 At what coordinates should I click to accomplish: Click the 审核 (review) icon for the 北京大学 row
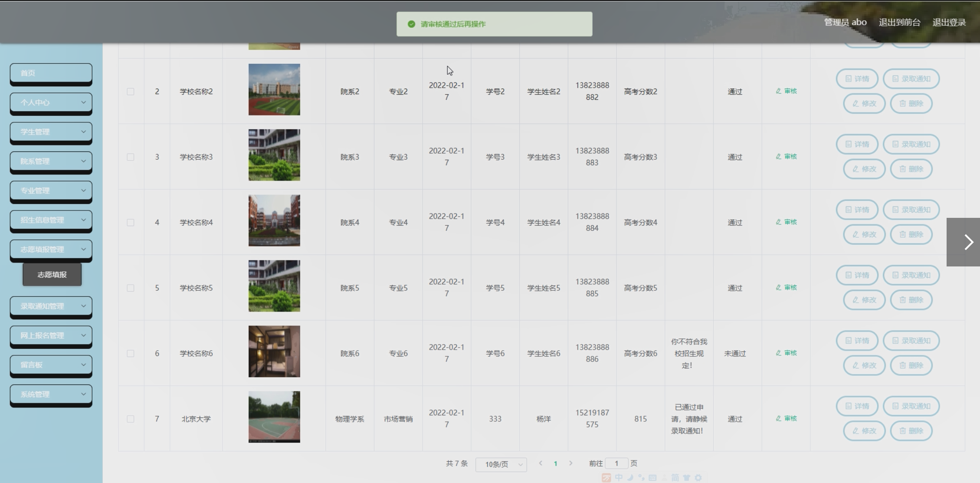(786, 419)
